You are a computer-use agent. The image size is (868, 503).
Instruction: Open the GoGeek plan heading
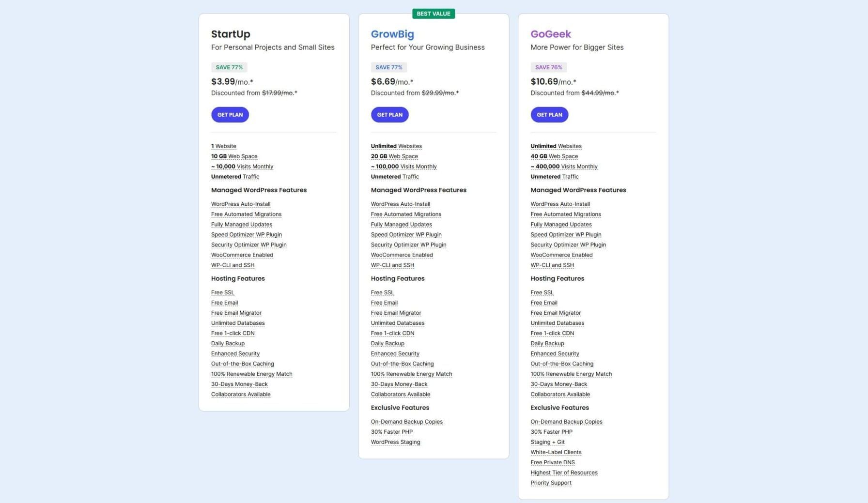coord(551,34)
